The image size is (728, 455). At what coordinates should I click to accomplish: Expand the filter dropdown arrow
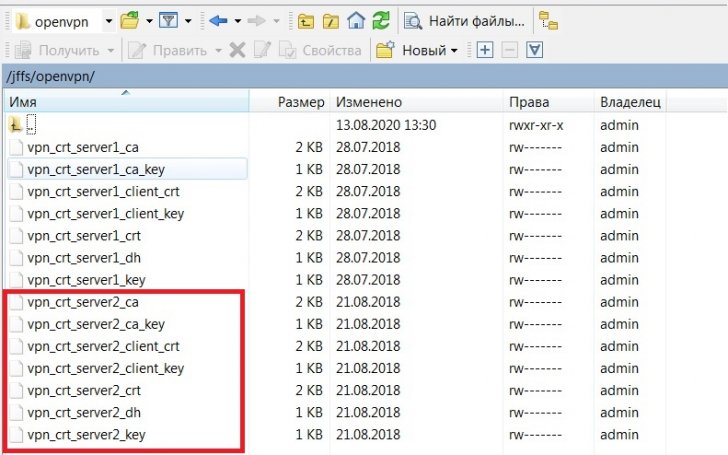pos(188,21)
